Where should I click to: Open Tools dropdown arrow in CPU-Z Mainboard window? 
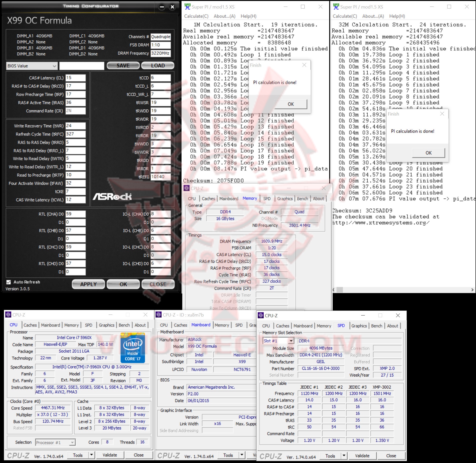click(242, 455)
